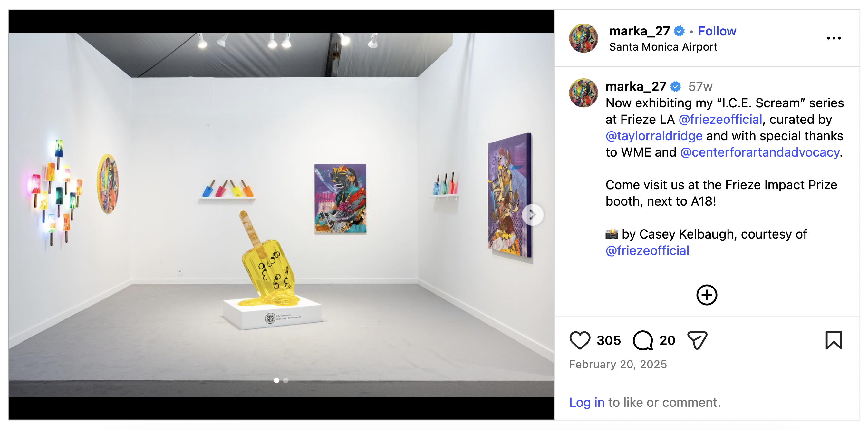868x430 pixels.
Task: Open marka_27 avatar beside the caption
Action: [583, 93]
